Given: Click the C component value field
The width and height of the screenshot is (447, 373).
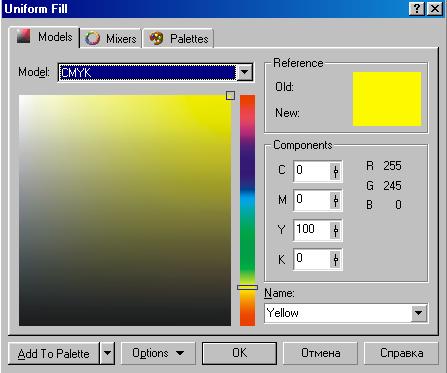Looking at the screenshot, I should [x=312, y=171].
